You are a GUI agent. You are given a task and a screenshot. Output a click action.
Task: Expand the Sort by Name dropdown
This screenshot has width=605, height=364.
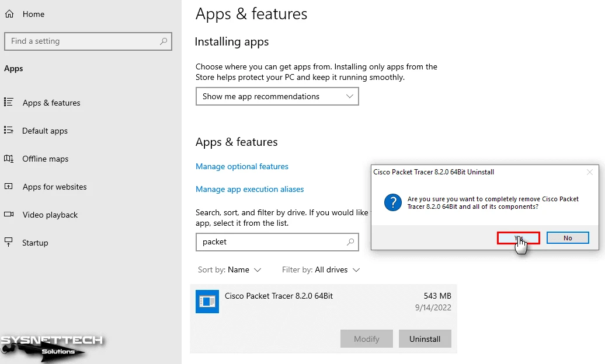click(x=230, y=270)
